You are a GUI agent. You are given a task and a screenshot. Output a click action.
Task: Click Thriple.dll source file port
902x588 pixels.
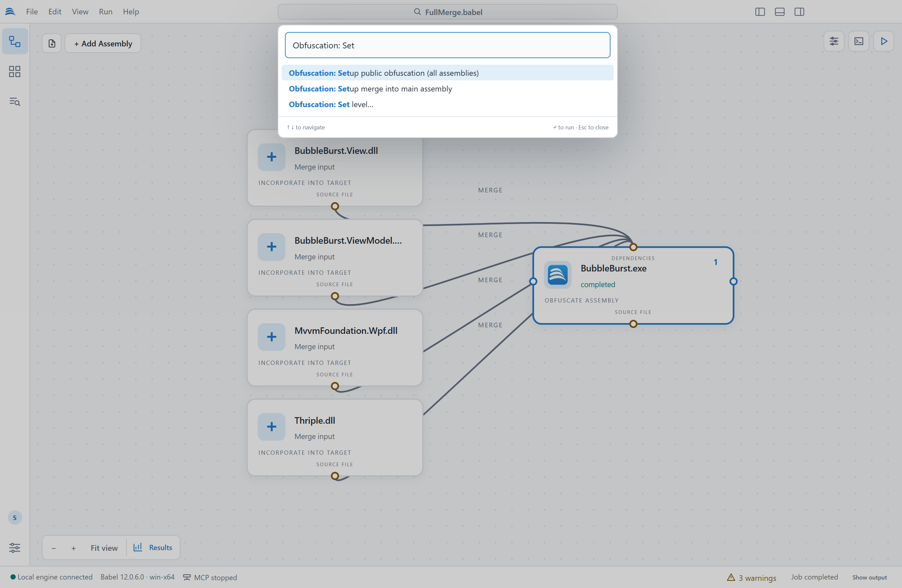(x=335, y=476)
